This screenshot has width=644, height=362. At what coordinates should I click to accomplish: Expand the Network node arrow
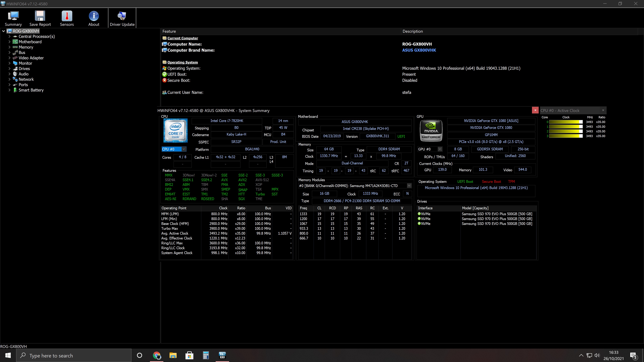(10, 79)
